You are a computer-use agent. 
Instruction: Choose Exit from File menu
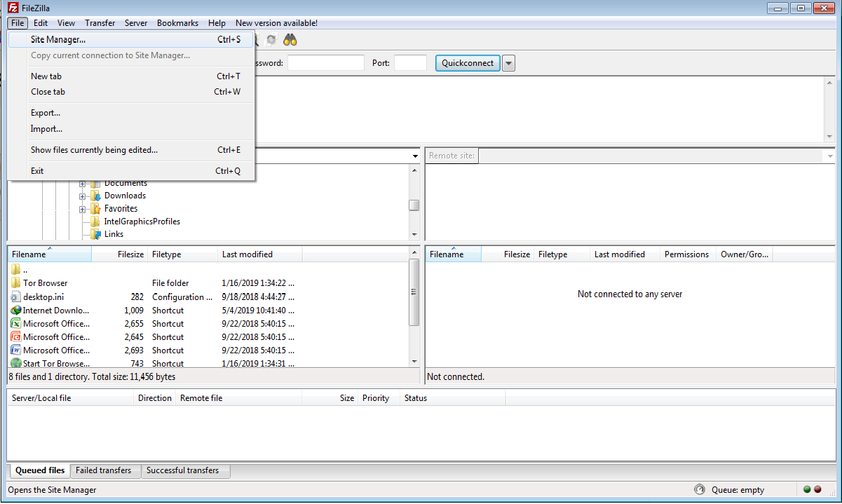coord(131,171)
